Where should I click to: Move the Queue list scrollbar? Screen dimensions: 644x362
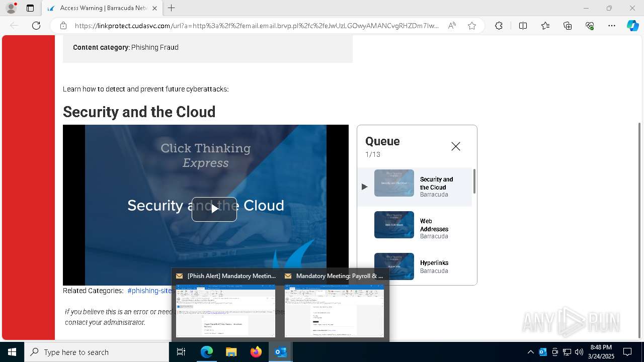(x=474, y=182)
